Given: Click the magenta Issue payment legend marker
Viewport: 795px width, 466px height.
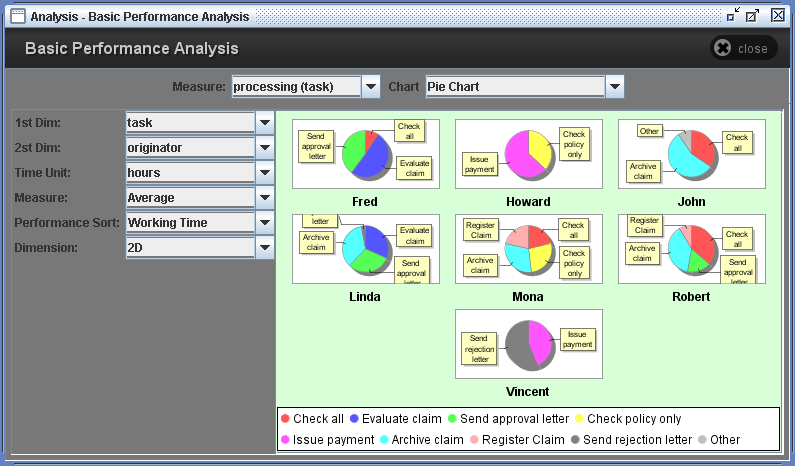Looking at the screenshot, I should tap(285, 440).
